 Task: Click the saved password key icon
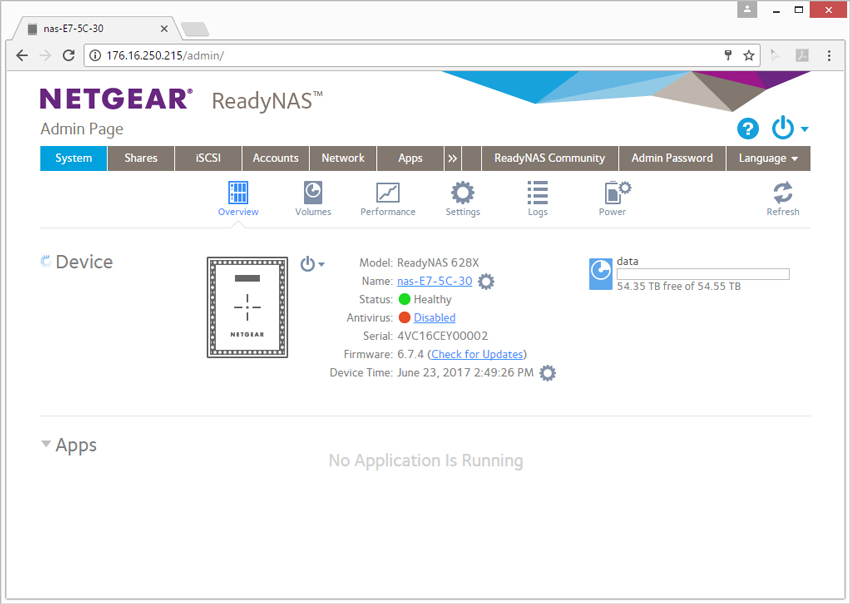(x=728, y=55)
